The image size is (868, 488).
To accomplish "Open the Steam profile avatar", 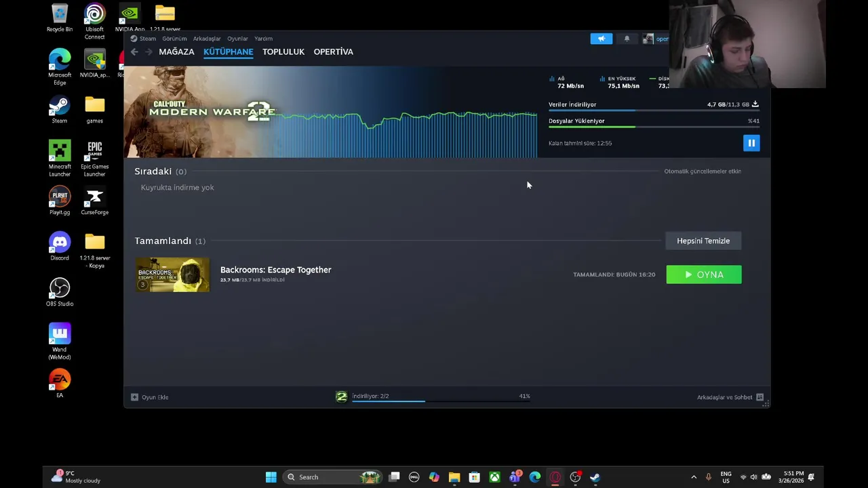I will (x=648, y=39).
